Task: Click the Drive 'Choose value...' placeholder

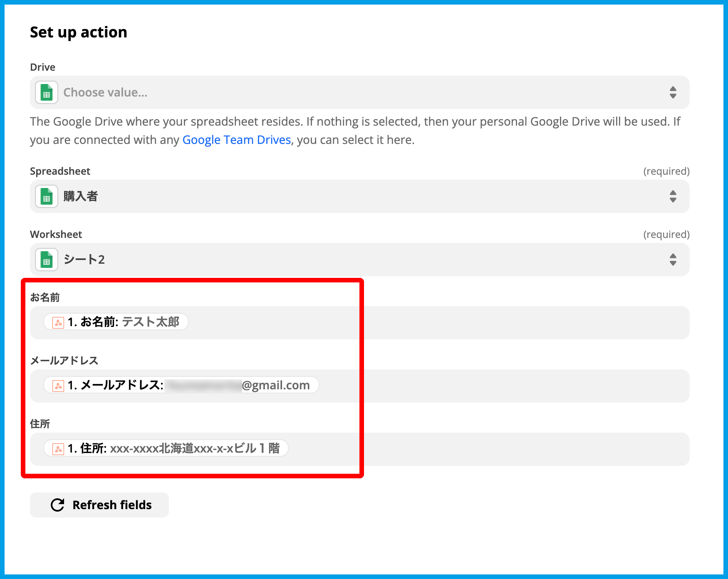Action: pyautogui.click(x=105, y=92)
